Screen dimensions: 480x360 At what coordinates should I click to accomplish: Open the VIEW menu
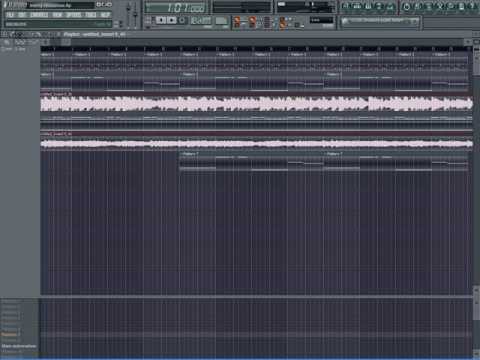pyautogui.click(x=57, y=15)
